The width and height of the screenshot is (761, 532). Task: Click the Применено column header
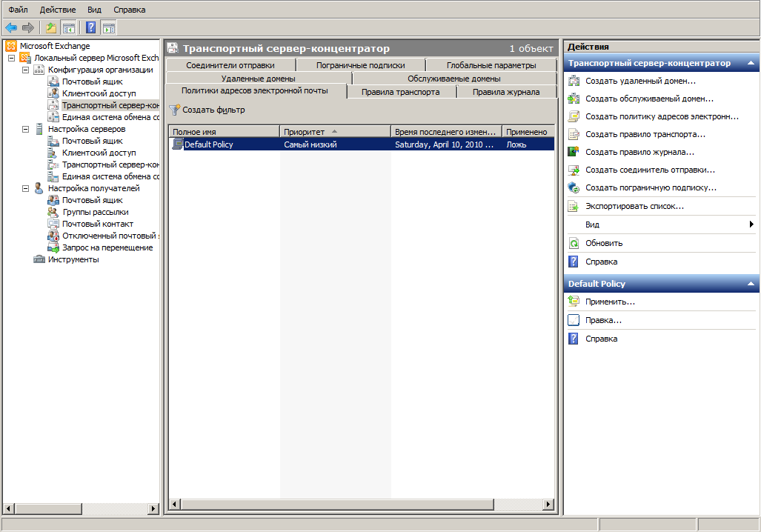point(528,132)
